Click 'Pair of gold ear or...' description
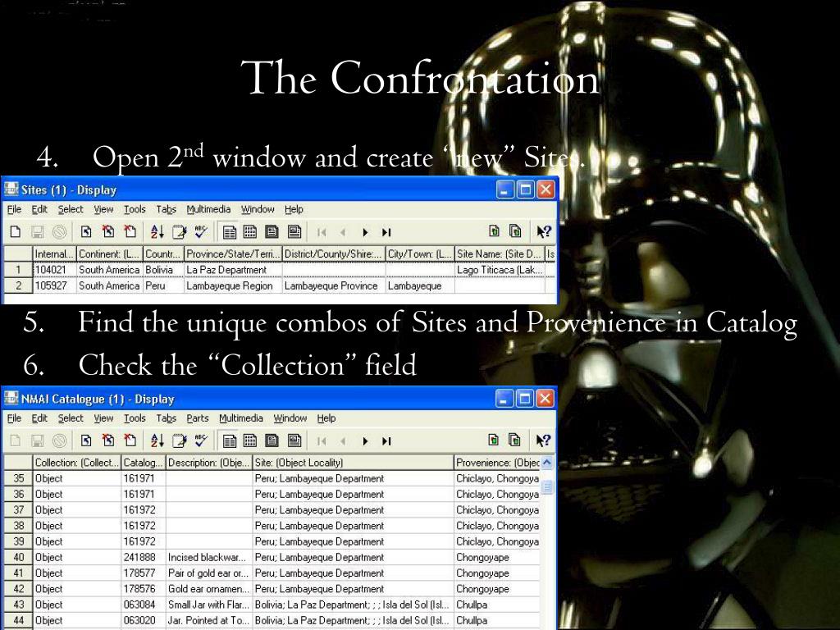Screen dimensions: 840x630 point(209,573)
